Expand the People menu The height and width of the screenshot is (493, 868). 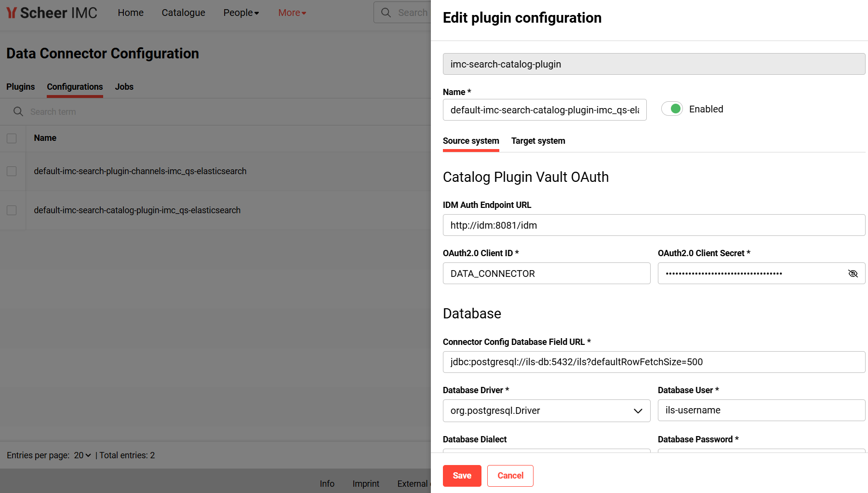241,13
